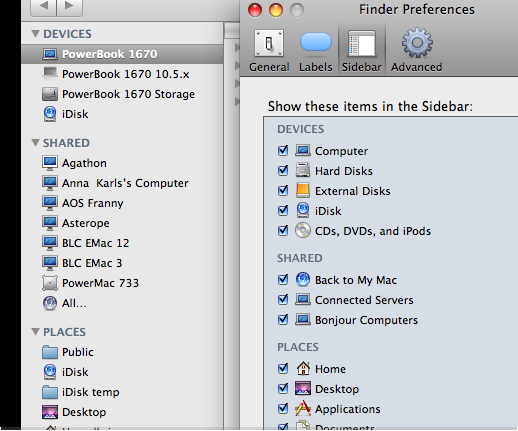Select PowerBook 1670 Storage drive icon
Image resolution: width=518 pixels, height=431 pixels.
(50, 94)
